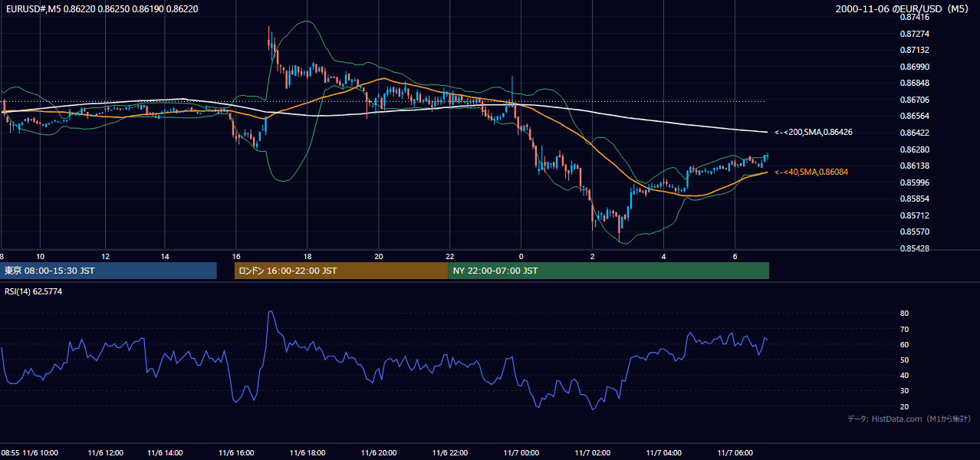Click the 11/7 02:00 time label
980x460 pixels.
point(592,452)
